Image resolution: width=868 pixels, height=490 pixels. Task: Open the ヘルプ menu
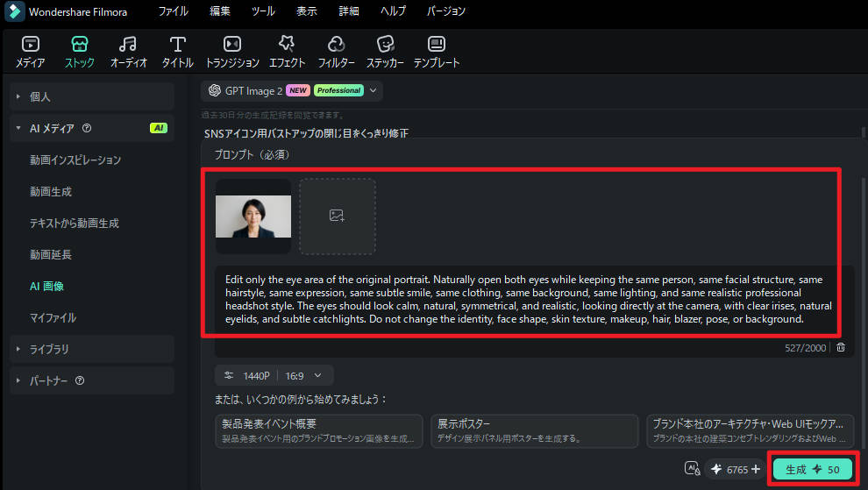[x=393, y=11]
